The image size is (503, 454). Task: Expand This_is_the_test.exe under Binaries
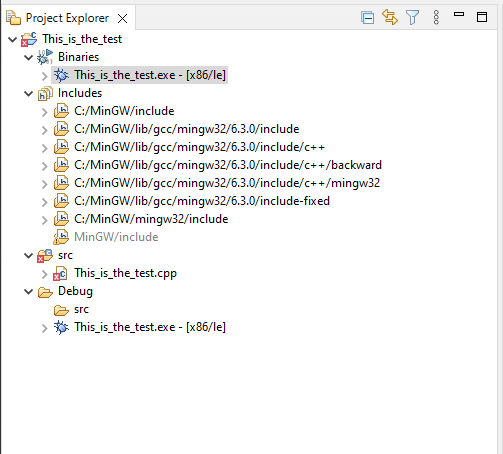tap(45, 76)
